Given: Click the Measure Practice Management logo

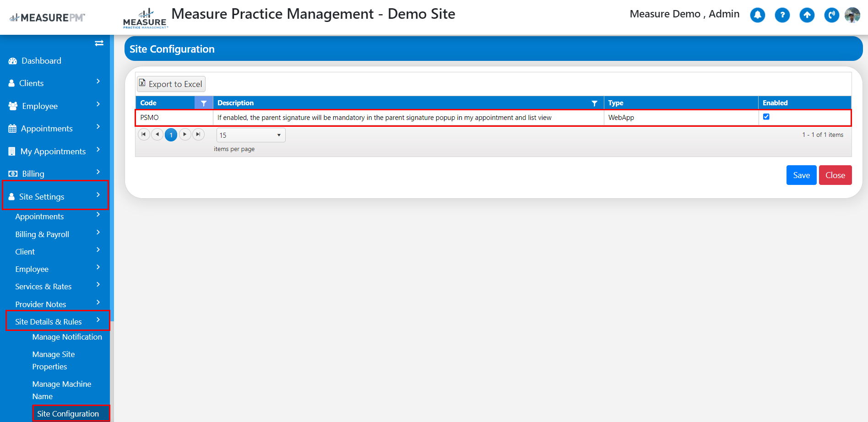Looking at the screenshot, I should click(145, 19).
